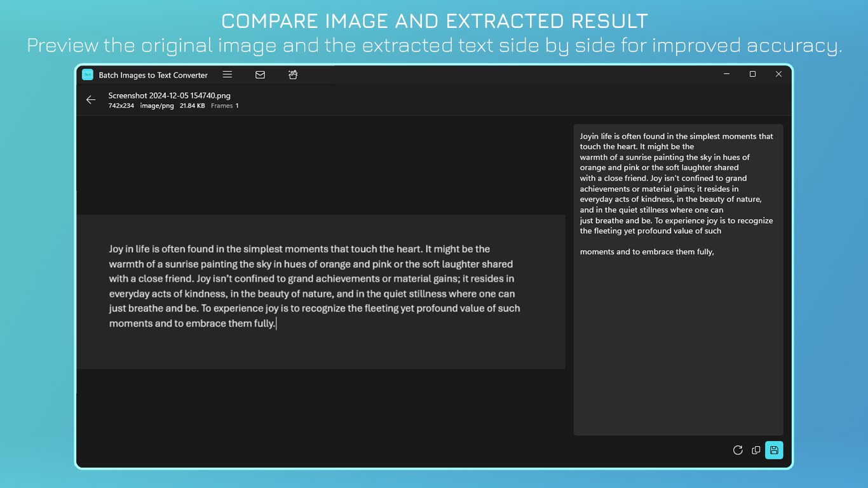Click inside the extracted text box

pos(678,280)
